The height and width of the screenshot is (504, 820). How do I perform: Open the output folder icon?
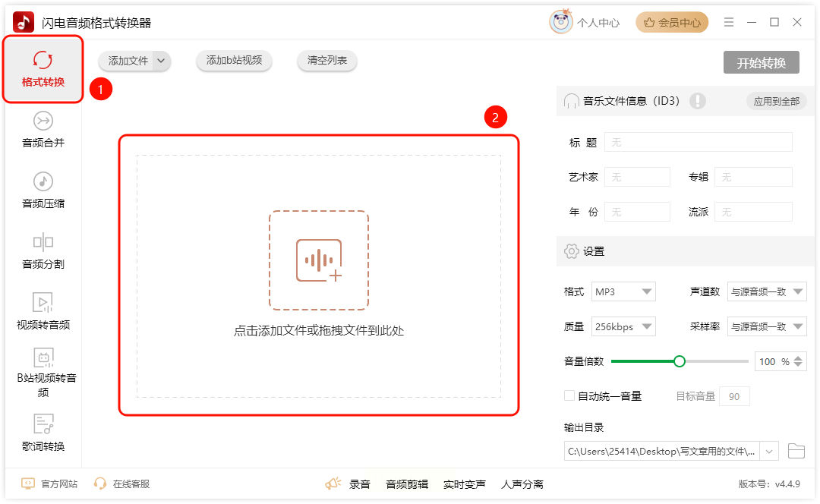pyautogui.click(x=796, y=451)
